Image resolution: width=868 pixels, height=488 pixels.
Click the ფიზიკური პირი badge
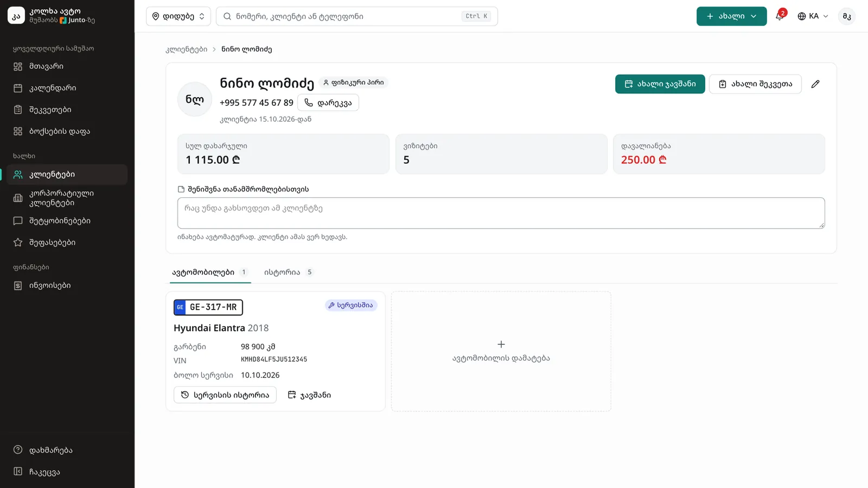pos(353,82)
